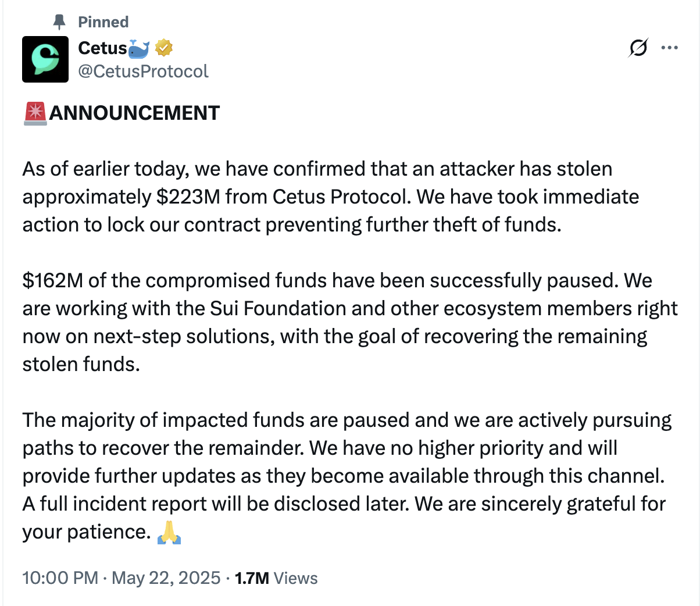Open the @CetusProtocol handle link
This screenshot has width=700, height=606.
point(143,72)
